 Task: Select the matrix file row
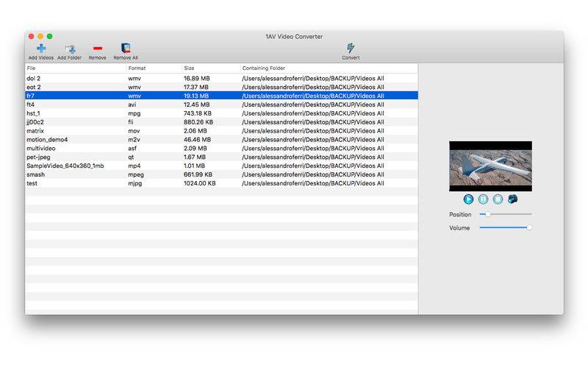pos(222,131)
